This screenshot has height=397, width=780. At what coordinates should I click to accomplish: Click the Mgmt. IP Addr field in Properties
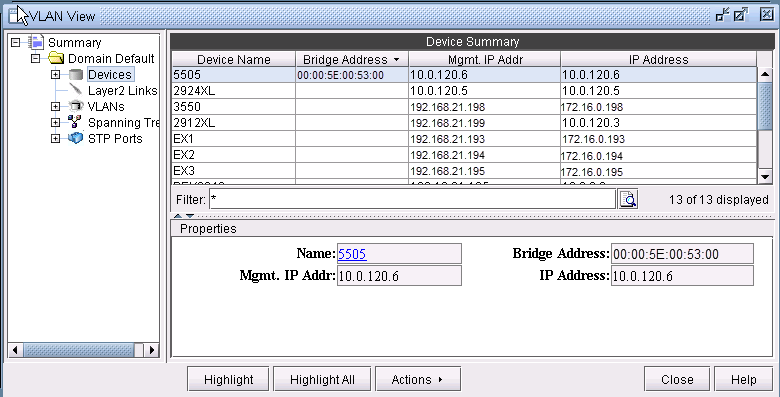[399, 276]
